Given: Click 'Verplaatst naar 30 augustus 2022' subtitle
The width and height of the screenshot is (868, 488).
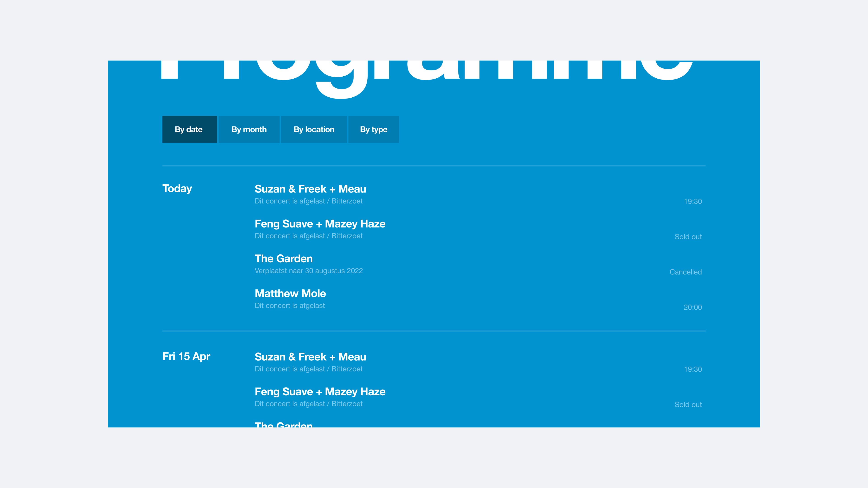Looking at the screenshot, I should click(x=308, y=271).
